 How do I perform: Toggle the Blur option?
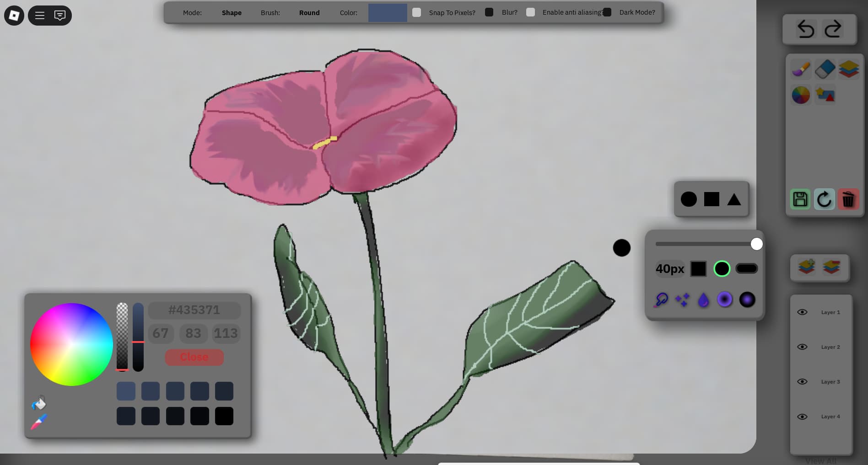(489, 12)
